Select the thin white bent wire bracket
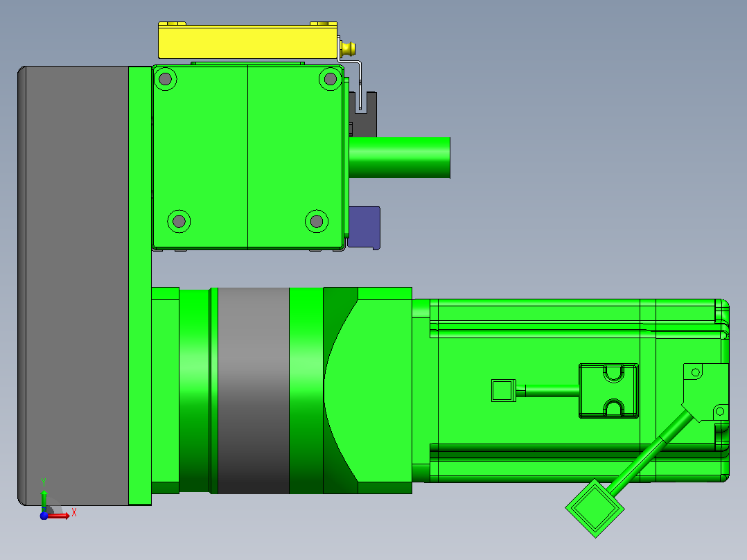This screenshot has width=747, height=560. click(353, 74)
